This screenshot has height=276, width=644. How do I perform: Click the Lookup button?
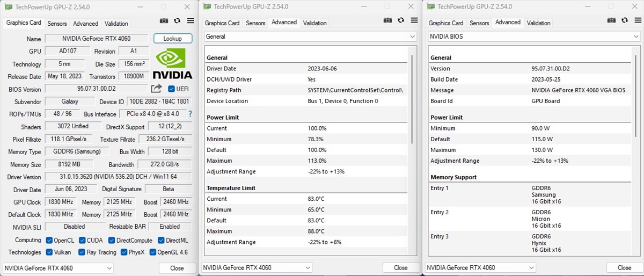pos(172,39)
